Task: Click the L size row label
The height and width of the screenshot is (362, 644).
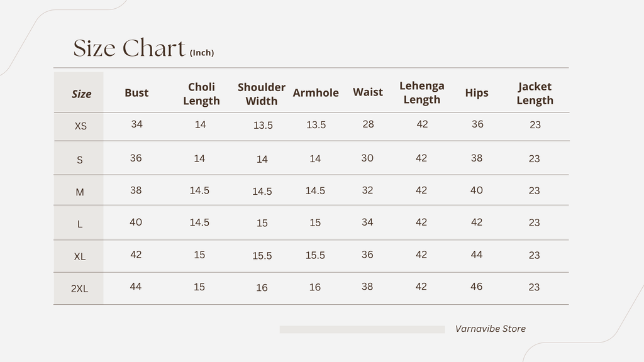Action: [80, 224]
